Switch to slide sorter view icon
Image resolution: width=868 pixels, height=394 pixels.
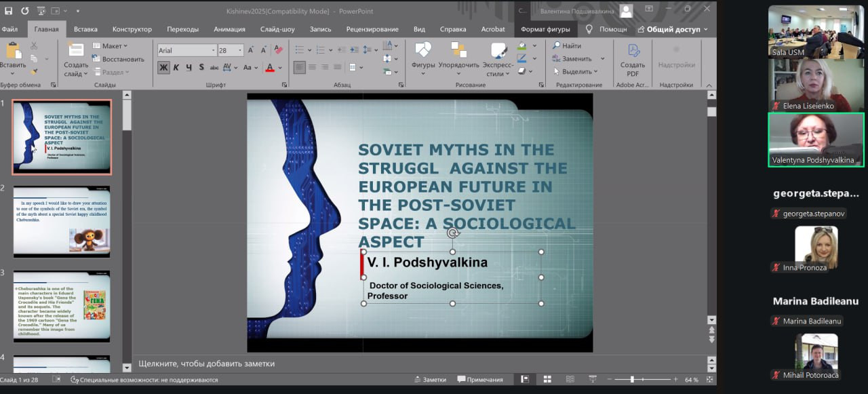(x=547, y=379)
